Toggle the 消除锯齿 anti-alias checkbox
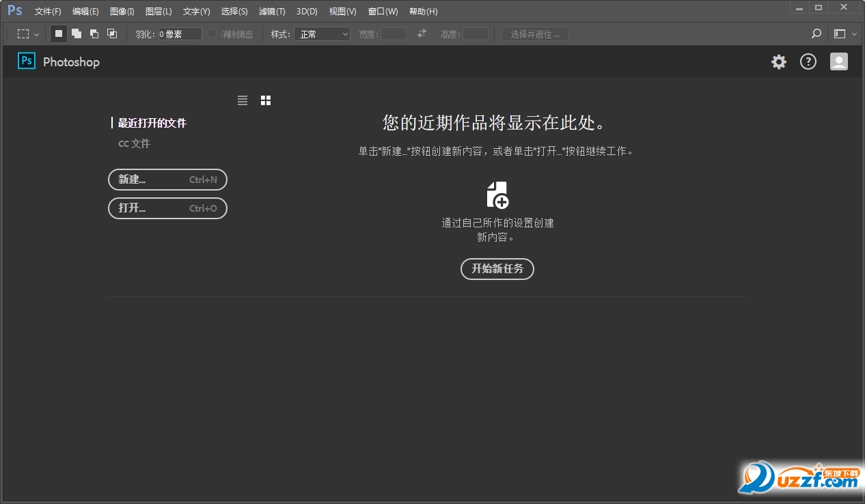865x504 pixels. pyautogui.click(x=212, y=33)
